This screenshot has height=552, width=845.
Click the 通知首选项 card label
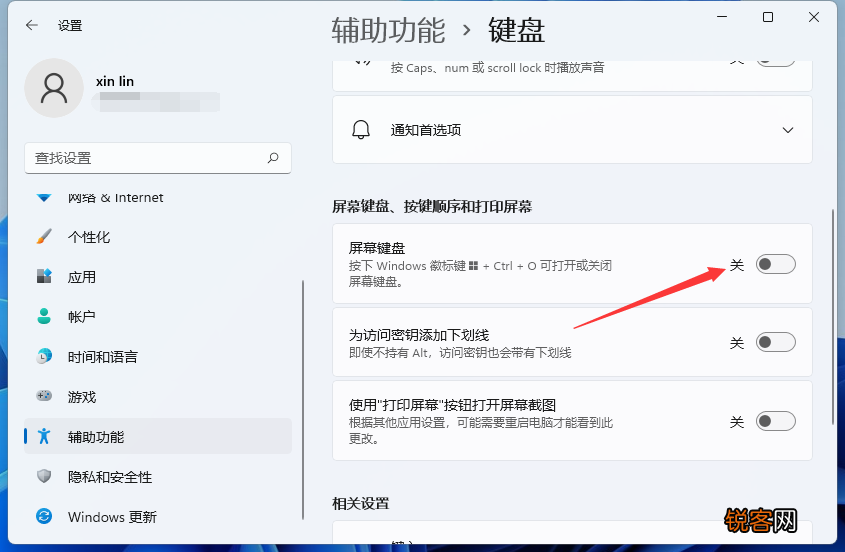tap(426, 130)
